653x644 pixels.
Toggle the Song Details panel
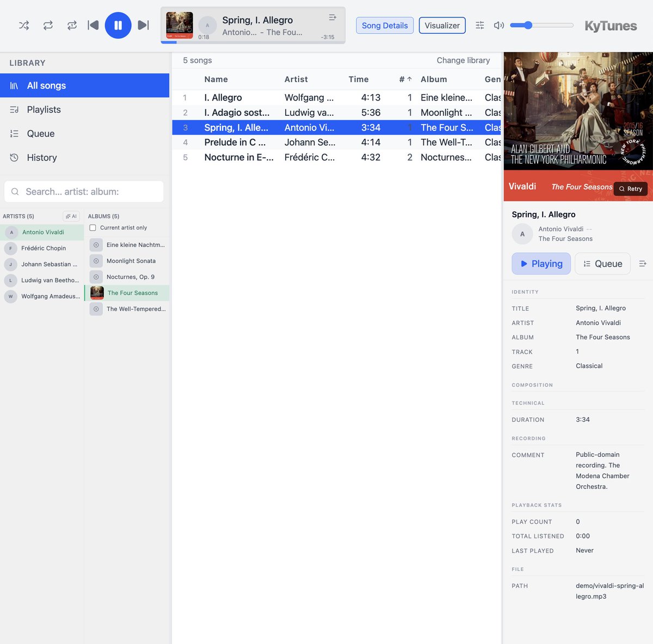point(385,26)
